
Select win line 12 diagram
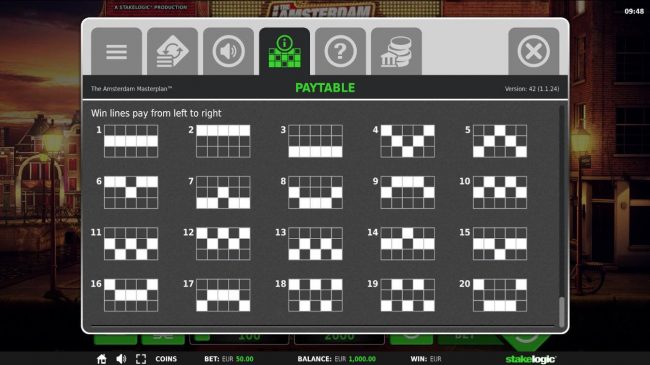pyautogui.click(x=223, y=244)
